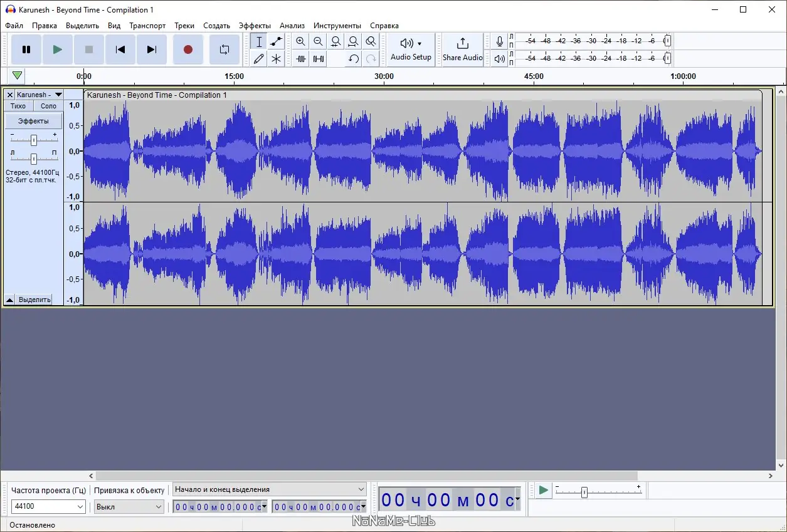Open project rate 44100 combo box
Screen dimensions: 787x532
[x=48, y=506]
